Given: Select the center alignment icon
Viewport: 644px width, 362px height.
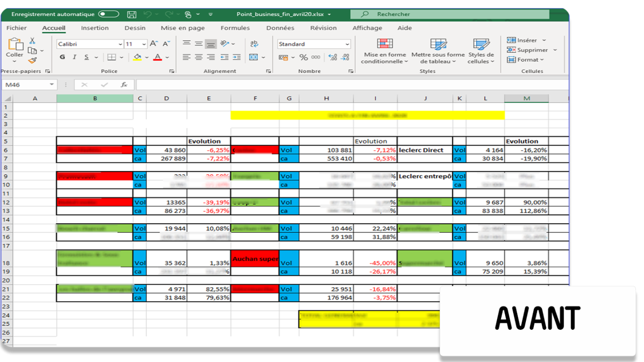Looking at the screenshot, I should (x=199, y=57).
